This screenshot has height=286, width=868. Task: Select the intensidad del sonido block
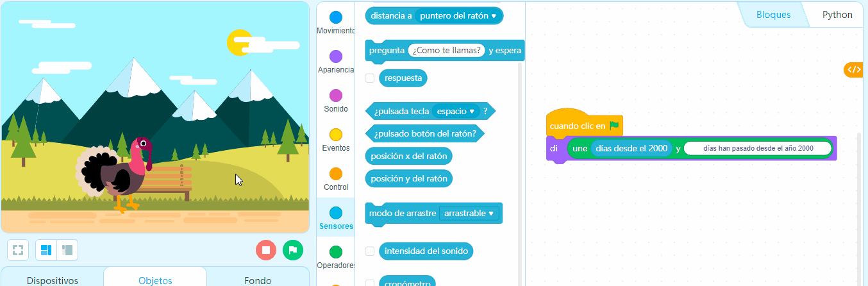[426, 251]
